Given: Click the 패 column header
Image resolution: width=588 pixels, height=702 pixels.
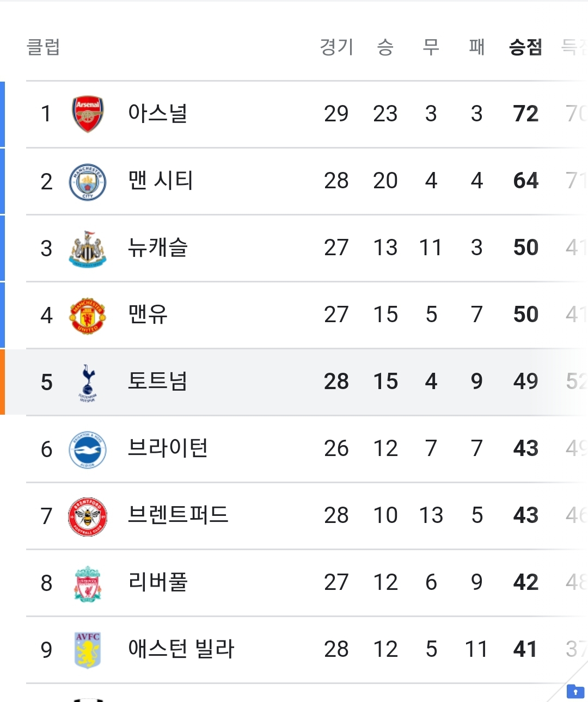Looking at the screenshot, I should (477, 47).
